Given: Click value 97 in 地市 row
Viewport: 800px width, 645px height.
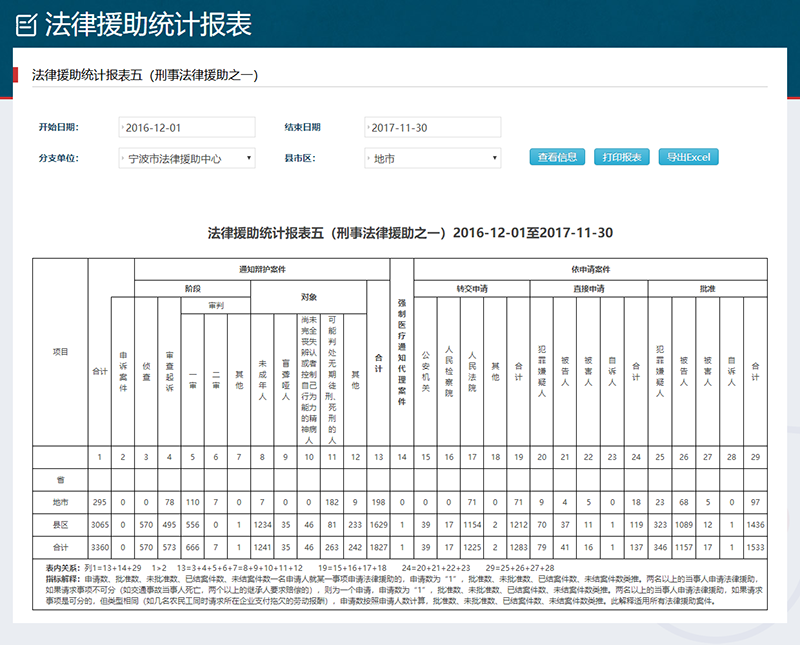Looking at the screenshot, I should point(755,503).
